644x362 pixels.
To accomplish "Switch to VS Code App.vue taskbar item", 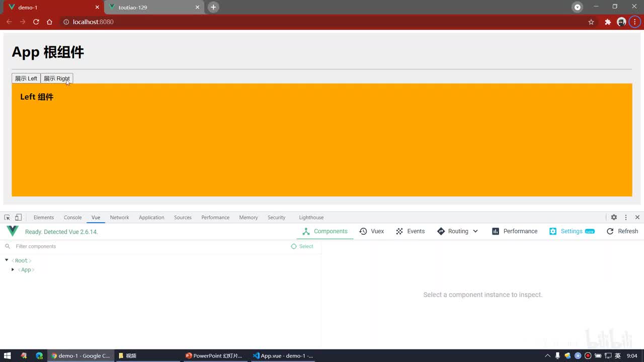I will click(283, 355).
